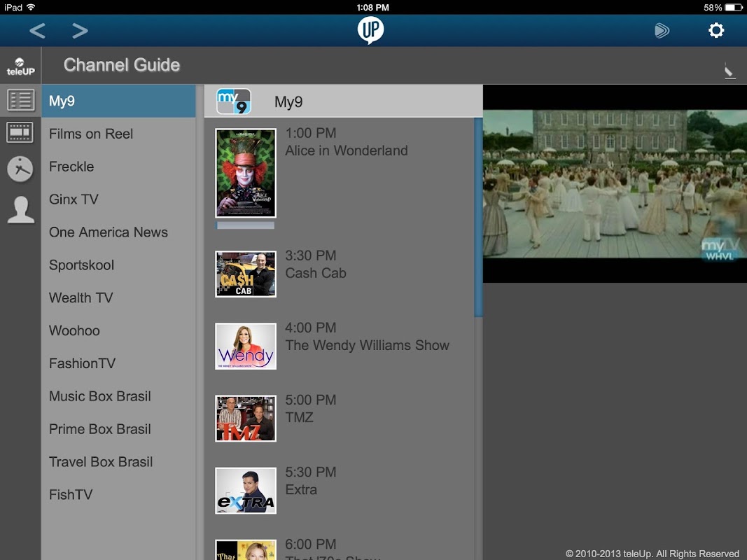Click the program list scrollbar
This screenshot has width=747, height=560.
[478, 218]
